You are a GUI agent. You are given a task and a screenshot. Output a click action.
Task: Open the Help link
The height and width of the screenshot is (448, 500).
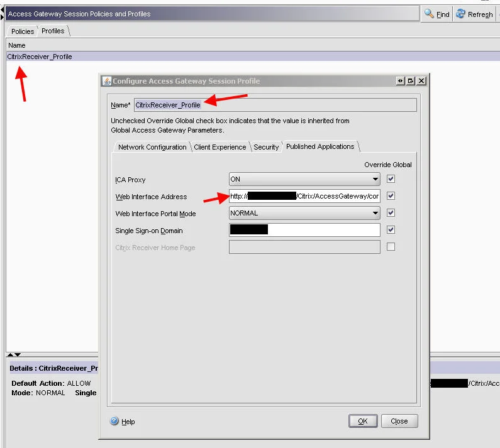128,422
